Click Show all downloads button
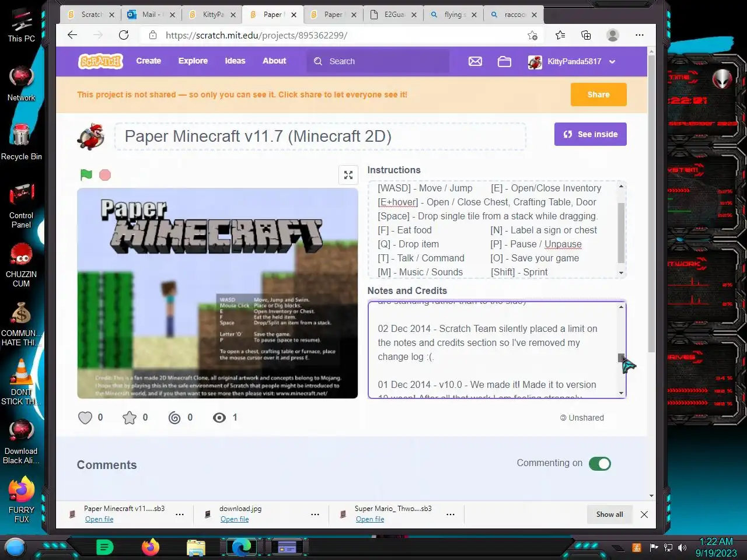 (610, 514)
